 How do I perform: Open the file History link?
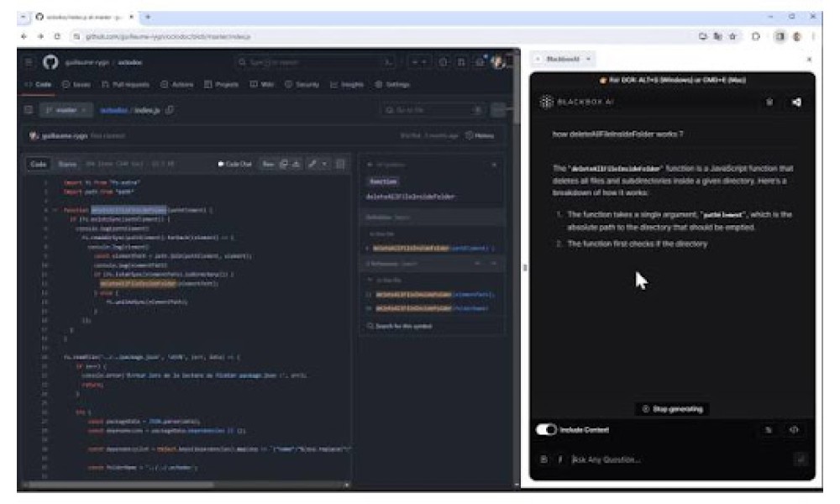480,135
